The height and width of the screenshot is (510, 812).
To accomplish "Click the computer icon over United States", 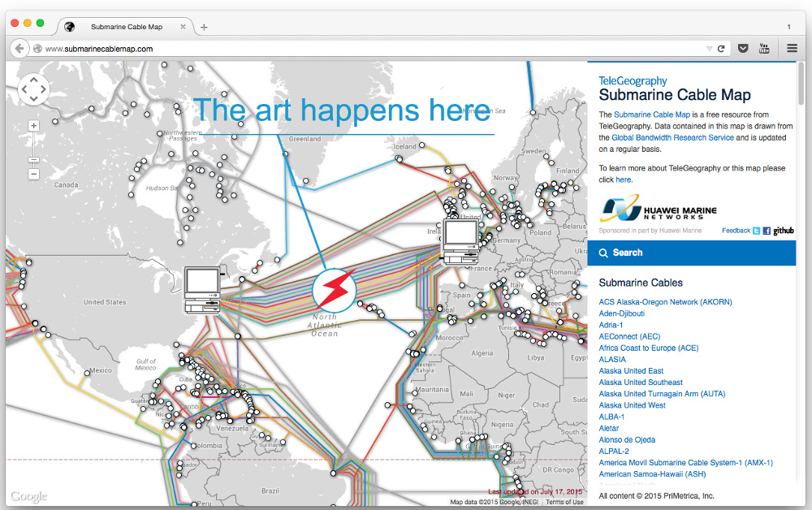I will coord(202,290).
